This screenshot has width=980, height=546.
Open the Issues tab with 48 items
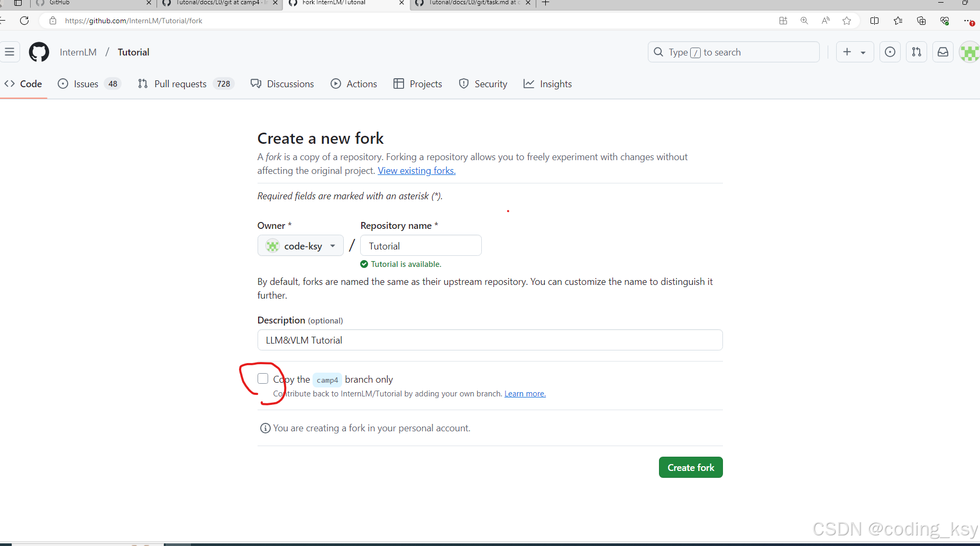tap(89, 84)
